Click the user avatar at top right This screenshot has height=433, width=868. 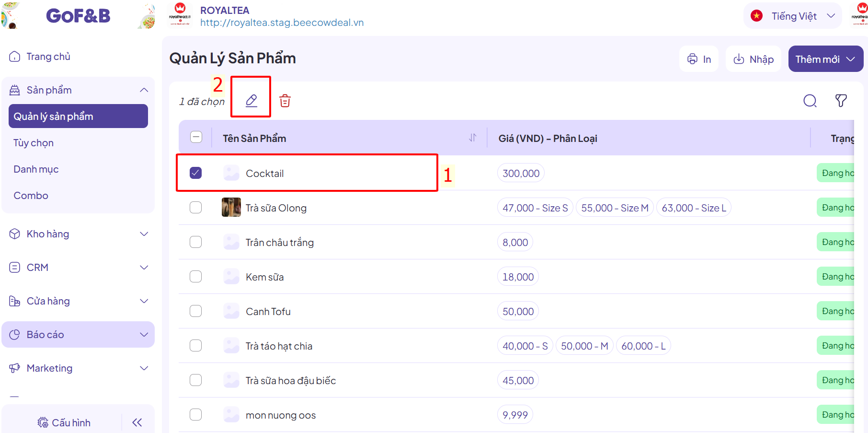click(x=861, y=14)
